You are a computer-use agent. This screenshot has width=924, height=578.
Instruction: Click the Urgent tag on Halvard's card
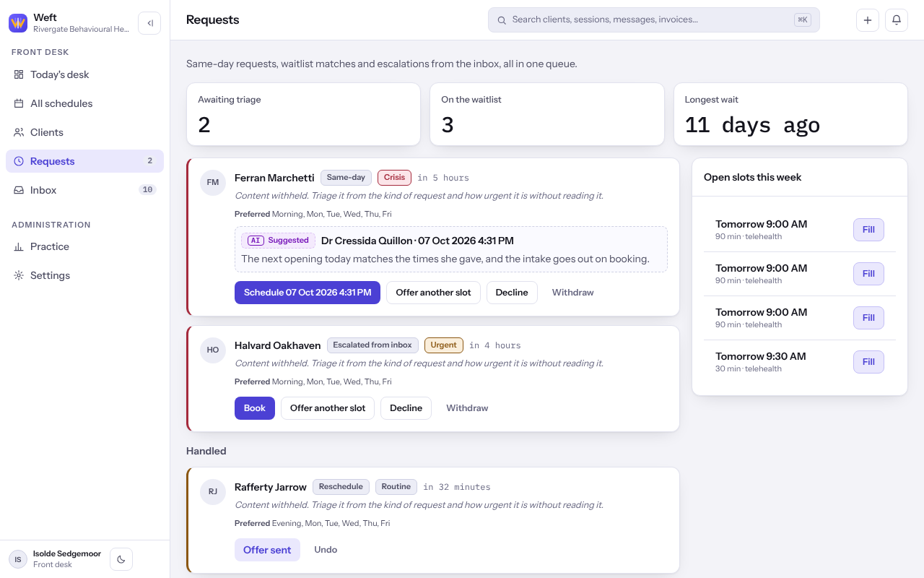(x=444, y=345)
